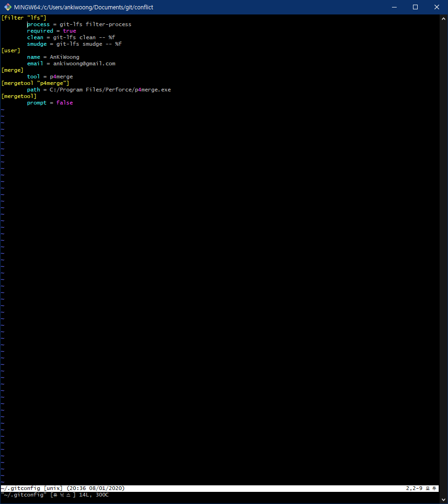Image resolution: width=448 pixels, height=504 pixels.
Task: Click the [mergetool "p4merge"] section header
Action: [35, 83]
